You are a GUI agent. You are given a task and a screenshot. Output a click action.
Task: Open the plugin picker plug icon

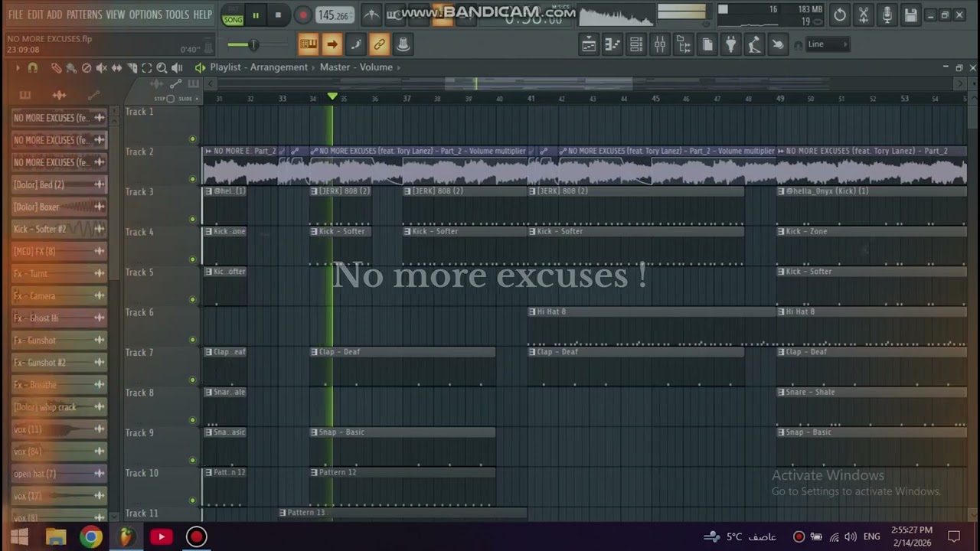pyautogui.click(x=730, y=44)
